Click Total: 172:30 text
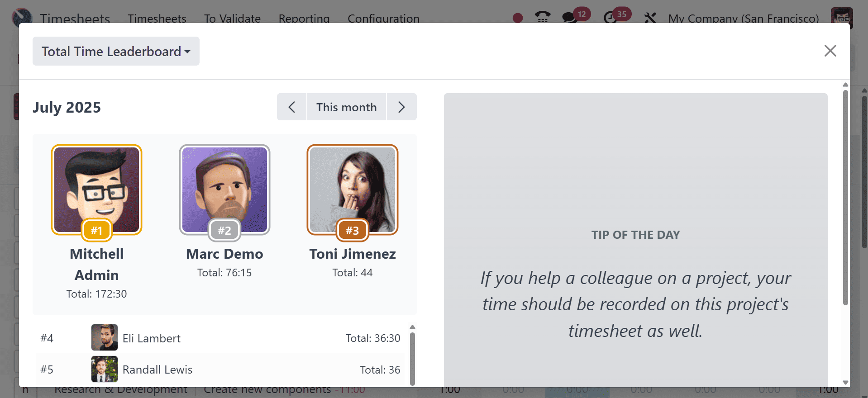This screenshot has width=868, height=398. point(96,294)
